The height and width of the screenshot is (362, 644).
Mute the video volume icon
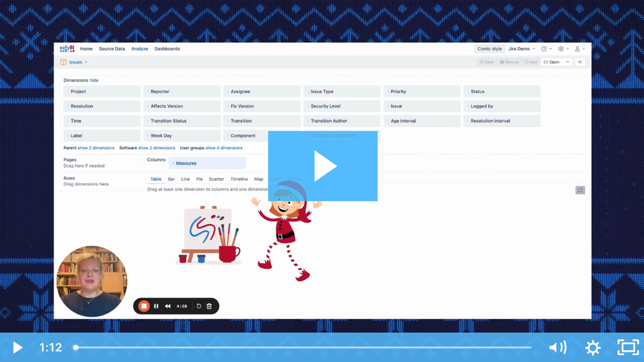(558, 348)
